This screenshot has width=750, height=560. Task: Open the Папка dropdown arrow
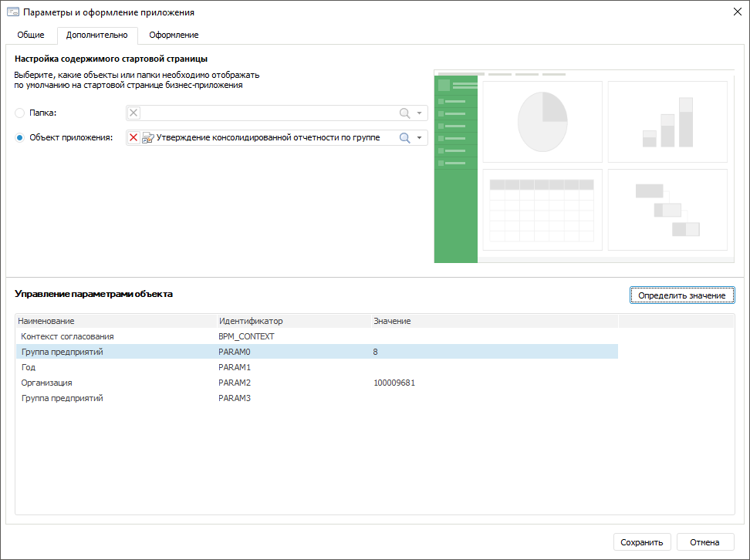pos(420,113)
